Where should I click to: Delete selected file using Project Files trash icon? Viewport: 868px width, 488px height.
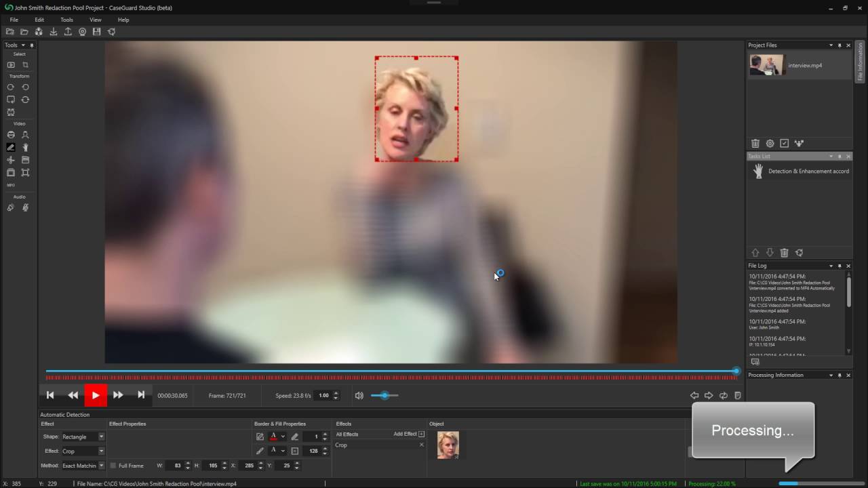point(755,143)
